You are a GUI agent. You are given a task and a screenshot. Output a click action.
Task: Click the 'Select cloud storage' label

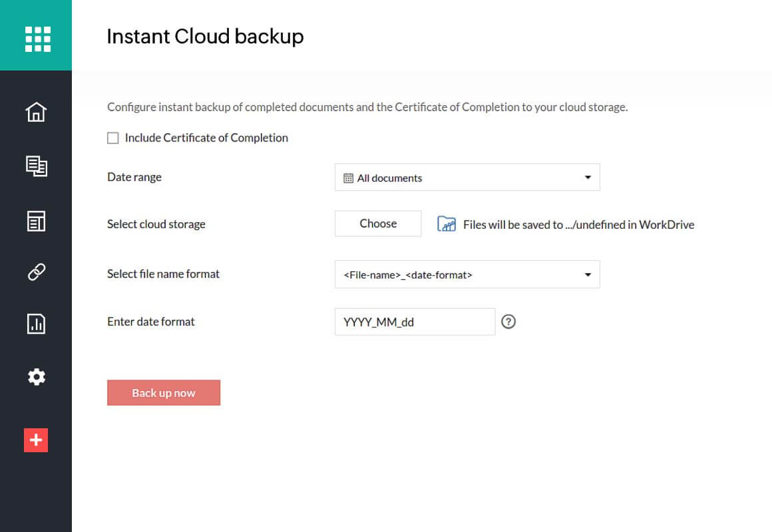156,224
